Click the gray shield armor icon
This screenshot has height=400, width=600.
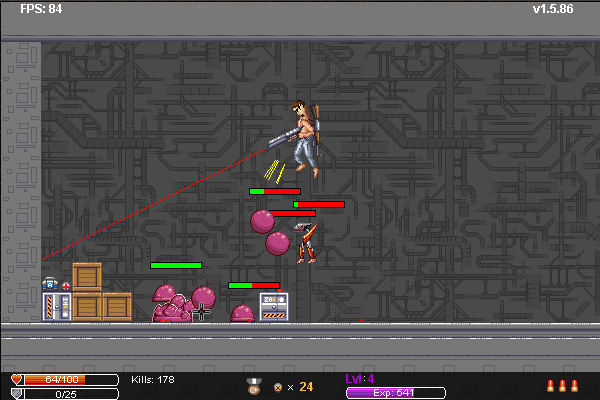pyautogui.click(x=16, y=394)
